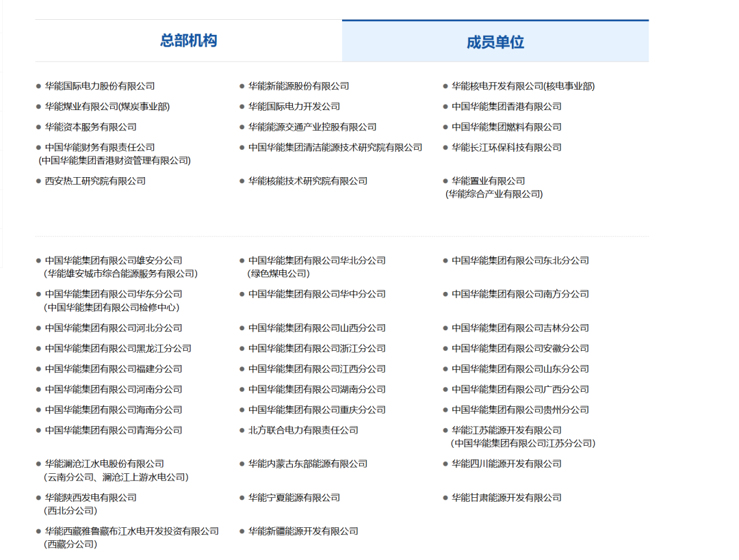This screenshot has height=560, width=739.
Task: Click 中国华能集团有限公司华东分公司
Action: point(114,294)
